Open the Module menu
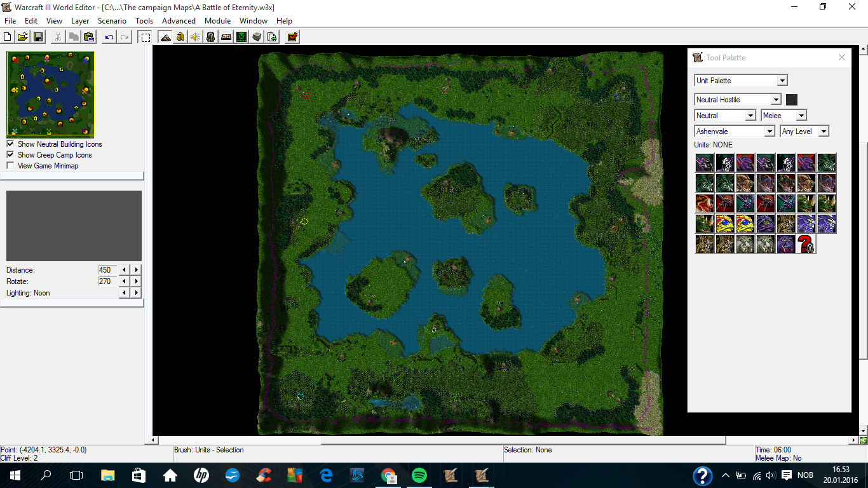The image size is (868, 488). 217,21
